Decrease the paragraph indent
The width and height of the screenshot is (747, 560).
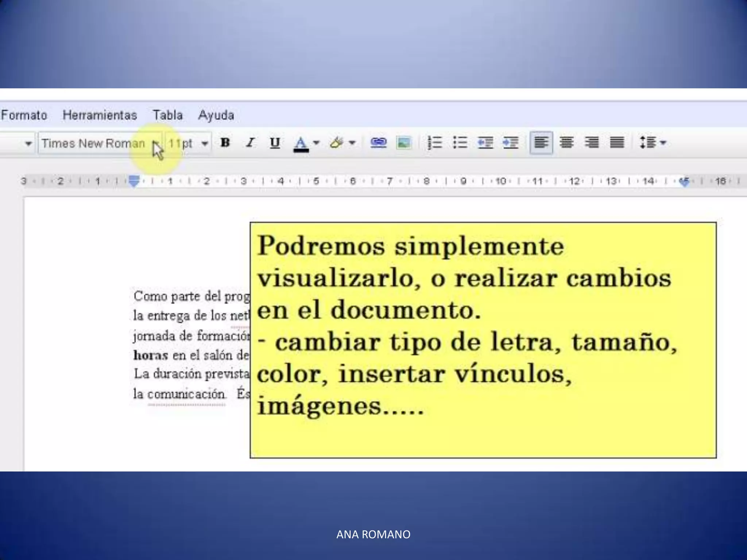tap(485, 143)
